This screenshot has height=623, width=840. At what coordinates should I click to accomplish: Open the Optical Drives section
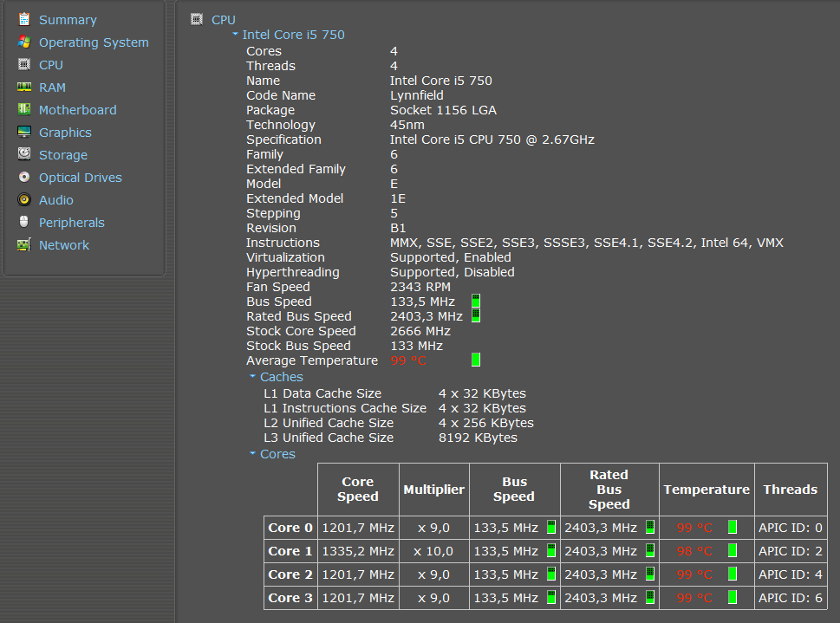tap(81, 178)
